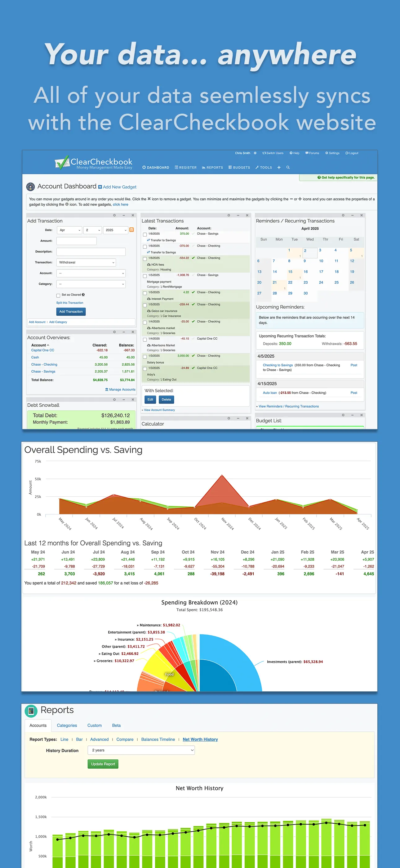Click the Reports section icon
This screenshot has height=868, width=400.
(x=31, y=711)
